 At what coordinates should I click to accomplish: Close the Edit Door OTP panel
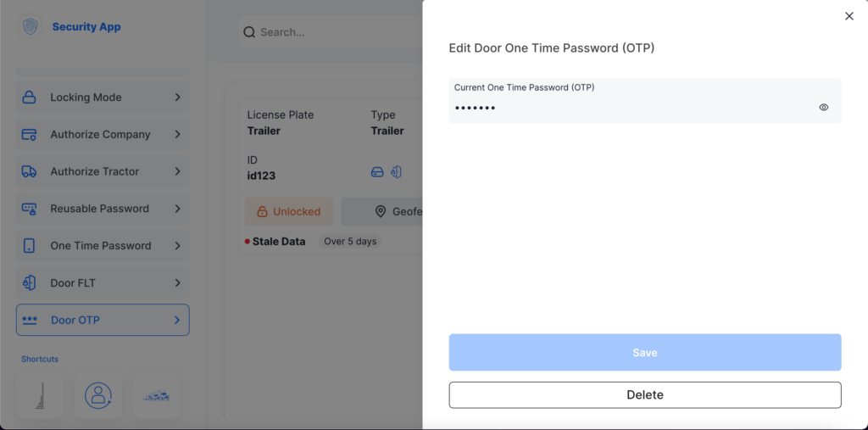849,16
